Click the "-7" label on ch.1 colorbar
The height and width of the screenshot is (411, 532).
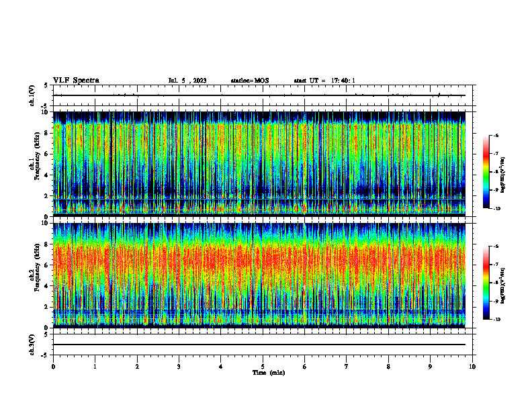496,154
